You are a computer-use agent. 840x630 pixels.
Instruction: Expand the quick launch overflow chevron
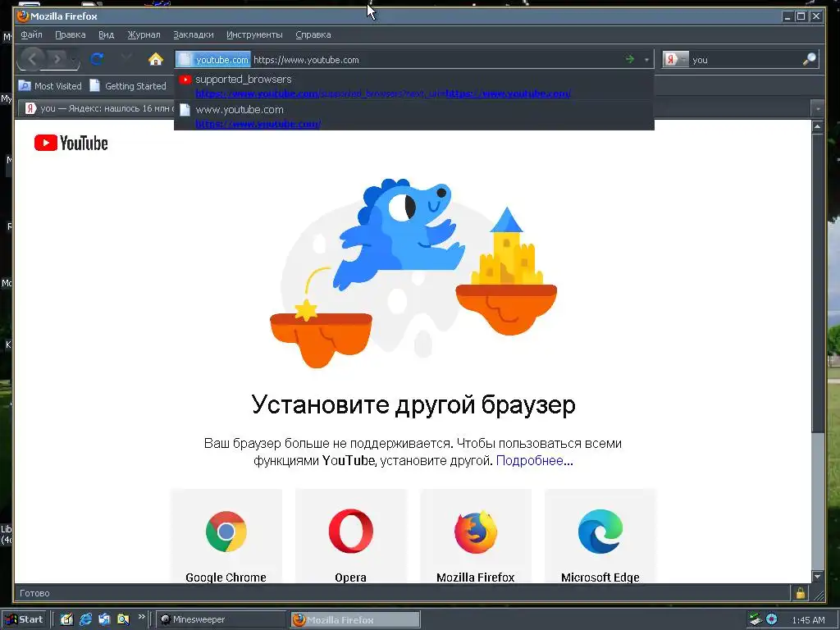pos(141,617)
